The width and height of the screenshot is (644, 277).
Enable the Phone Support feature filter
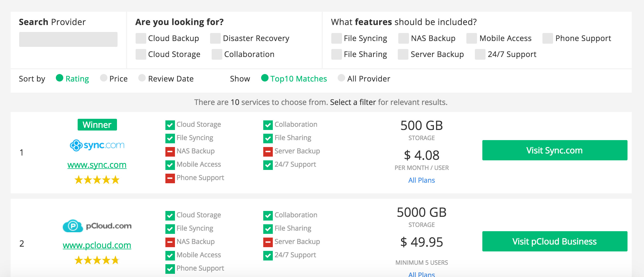click(x=547, y=38)
